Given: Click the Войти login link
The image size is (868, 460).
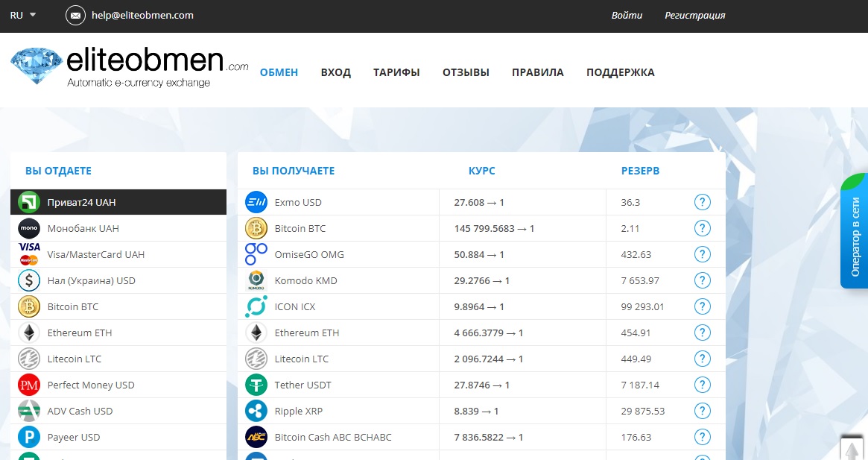Looking at the screenshot, I should pos(627,15).
